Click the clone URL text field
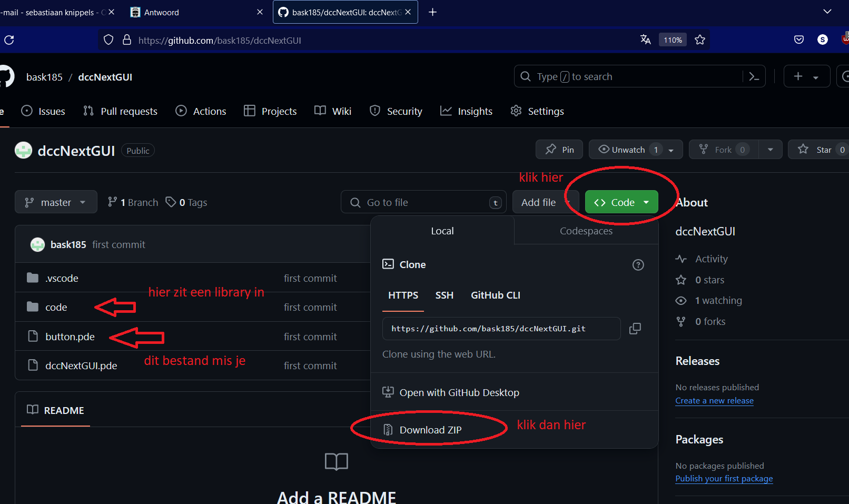The height and width of the screenshot is (504, 849). [x=501, y=329]
